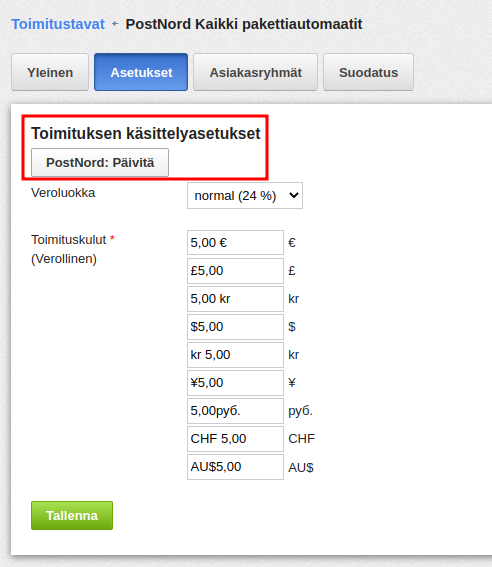The width and height of the screenshot is (492, 567).
Task: Click the yen ¥5,00 input field
Action: point(235,383)
